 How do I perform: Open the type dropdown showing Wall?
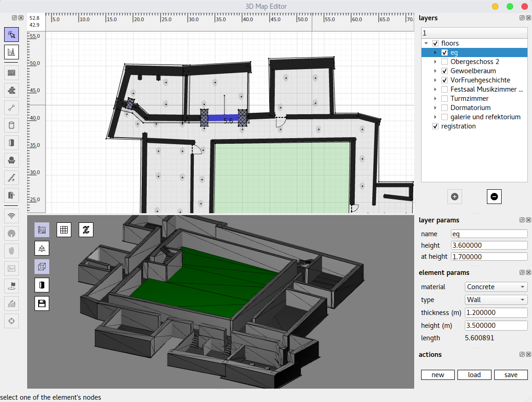point(496,300)
